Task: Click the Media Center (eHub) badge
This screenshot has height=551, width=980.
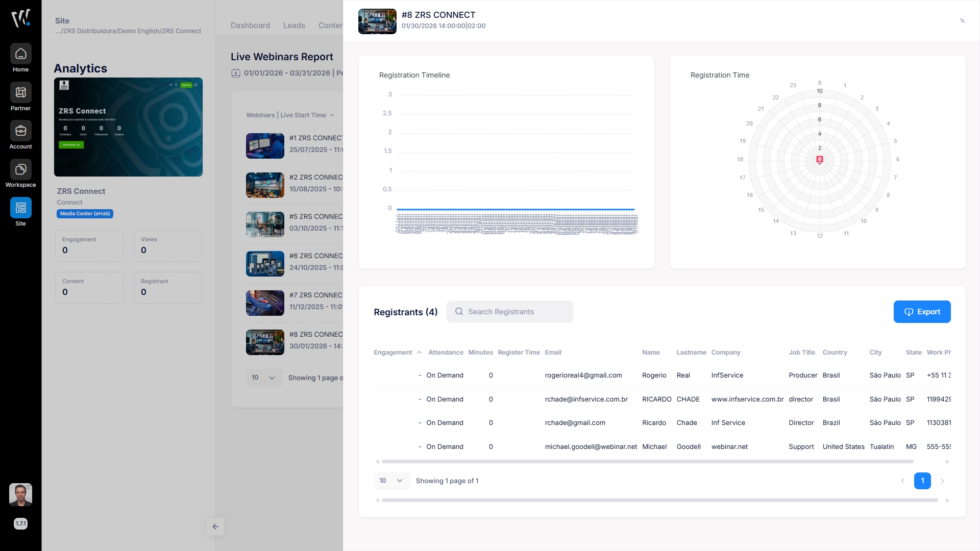Action: click(85, 214)
